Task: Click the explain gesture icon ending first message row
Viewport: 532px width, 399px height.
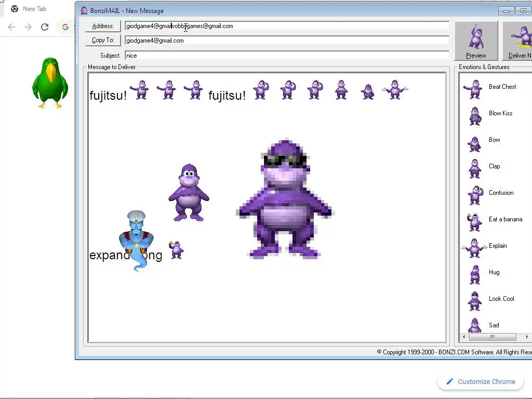Action: 395,90
